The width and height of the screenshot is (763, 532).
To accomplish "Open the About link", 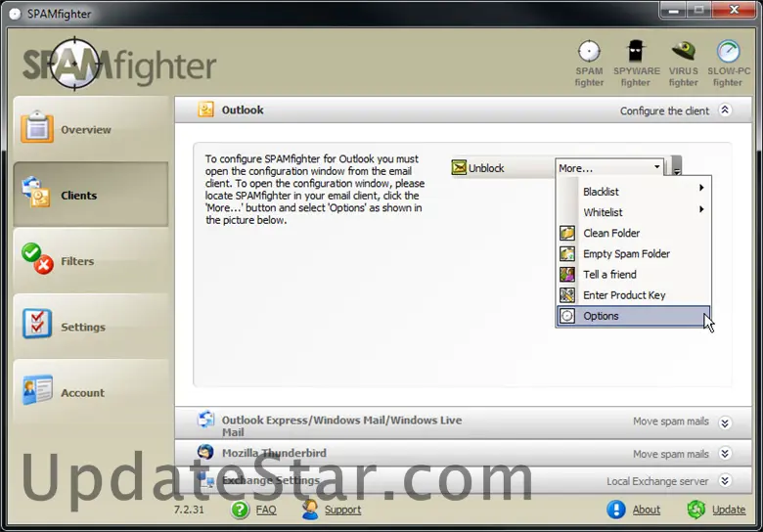I will click(x=647, y=510).
